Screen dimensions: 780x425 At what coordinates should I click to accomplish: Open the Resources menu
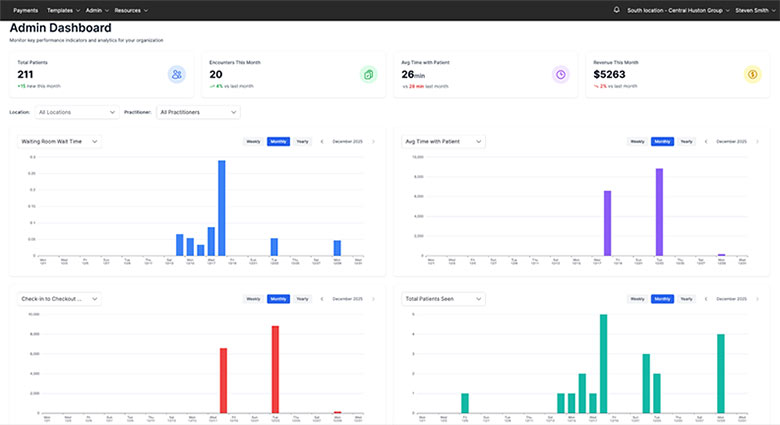click(x=131, y=10)
